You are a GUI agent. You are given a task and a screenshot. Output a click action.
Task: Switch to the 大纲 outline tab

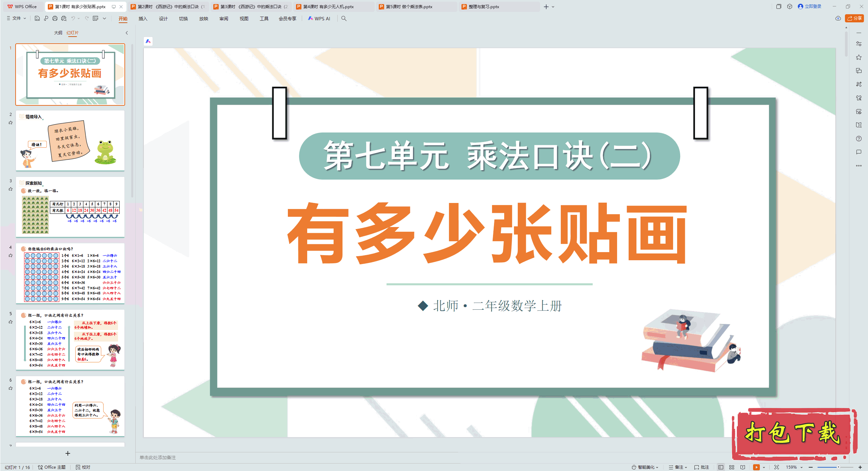point(58,33)
